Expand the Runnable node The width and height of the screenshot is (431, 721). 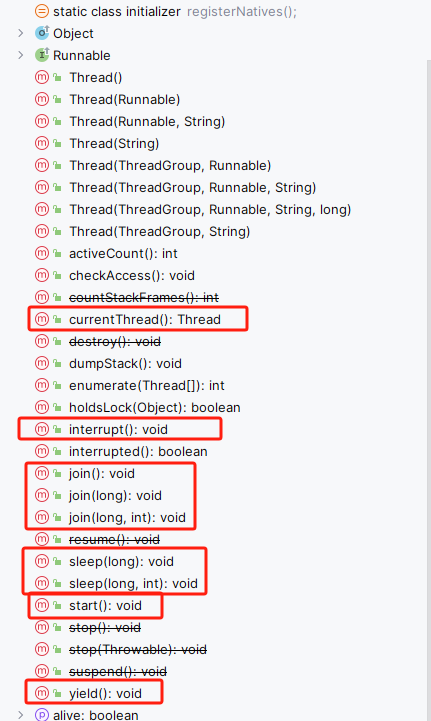pos(21,55)
